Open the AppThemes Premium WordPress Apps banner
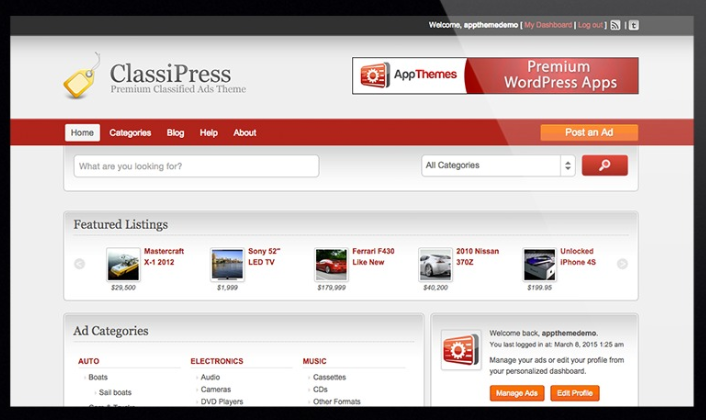The height and width of the screenshot is (420, 706). tap(495, 76)
